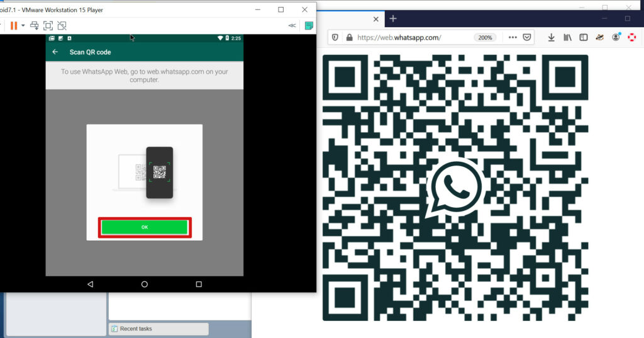Click the padlock site info icon

349,37
